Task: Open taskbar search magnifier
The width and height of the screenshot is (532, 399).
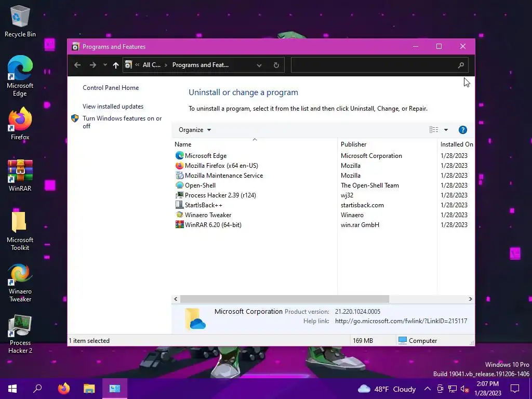Action: (x=37, y=389)
